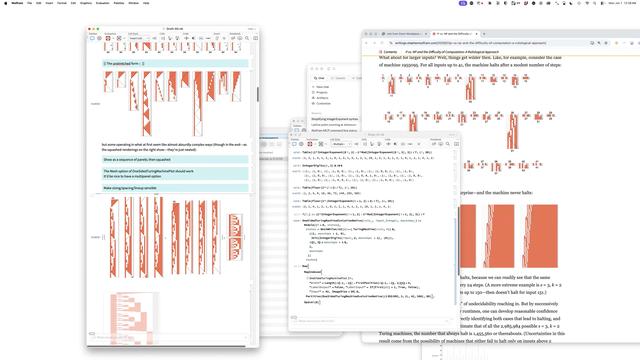Click the three solid-panel Turing machine output
The width and height of the screenshot is (640, 360).
[509, 236]
